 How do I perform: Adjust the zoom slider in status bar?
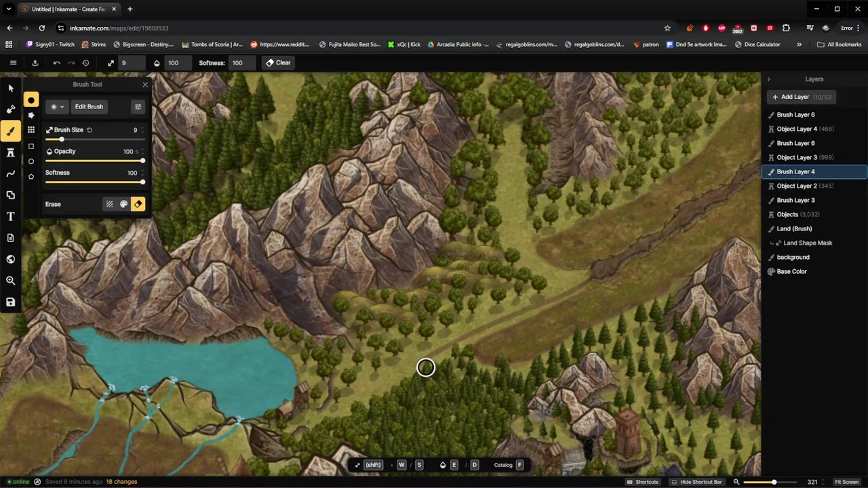click(x=772, y=482)
